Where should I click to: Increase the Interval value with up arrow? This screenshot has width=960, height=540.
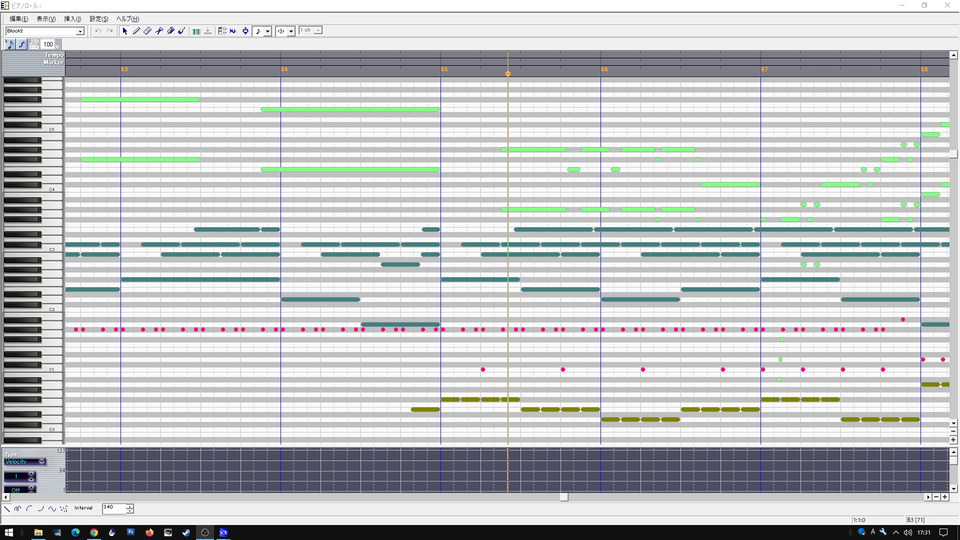[x=130, y=506]
